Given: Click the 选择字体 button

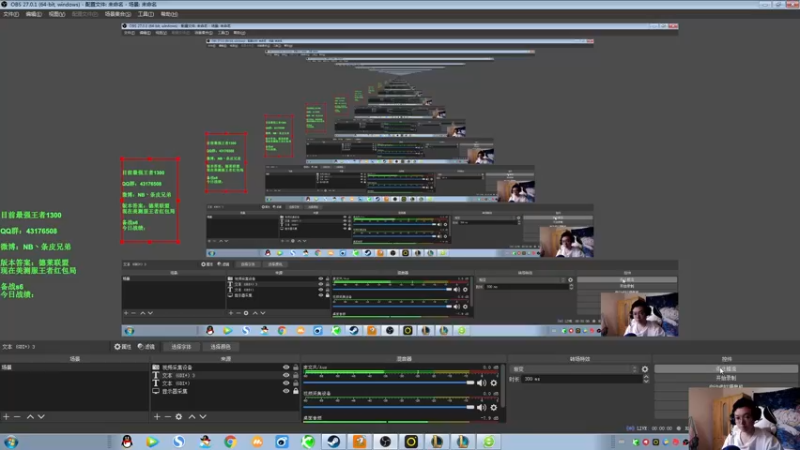Looking at the screenshot, I should coord(181,346).
